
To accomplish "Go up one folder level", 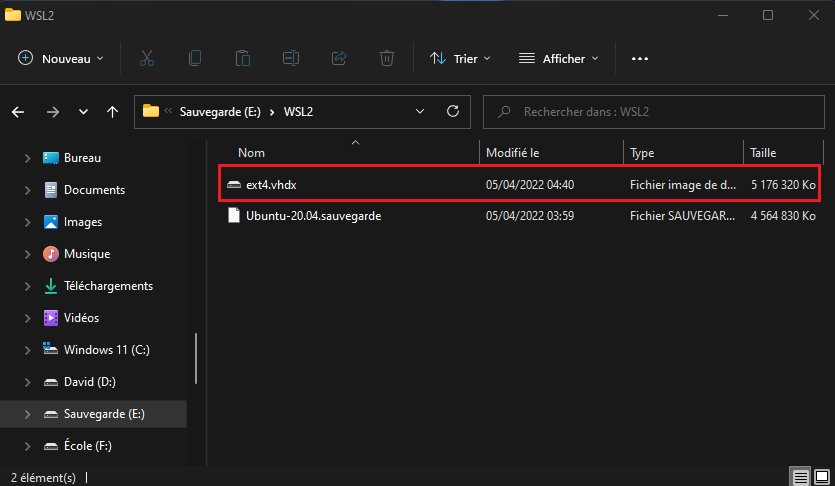I will [112, 112].
